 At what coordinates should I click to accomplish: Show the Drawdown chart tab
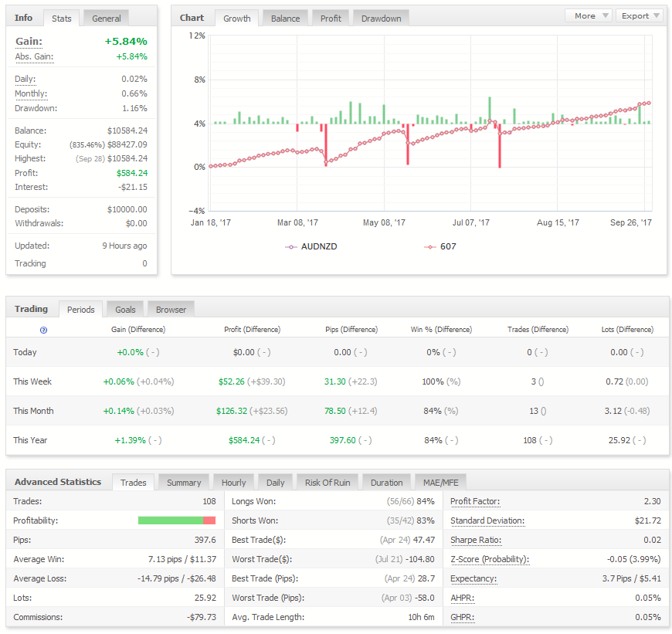point(382,19)
